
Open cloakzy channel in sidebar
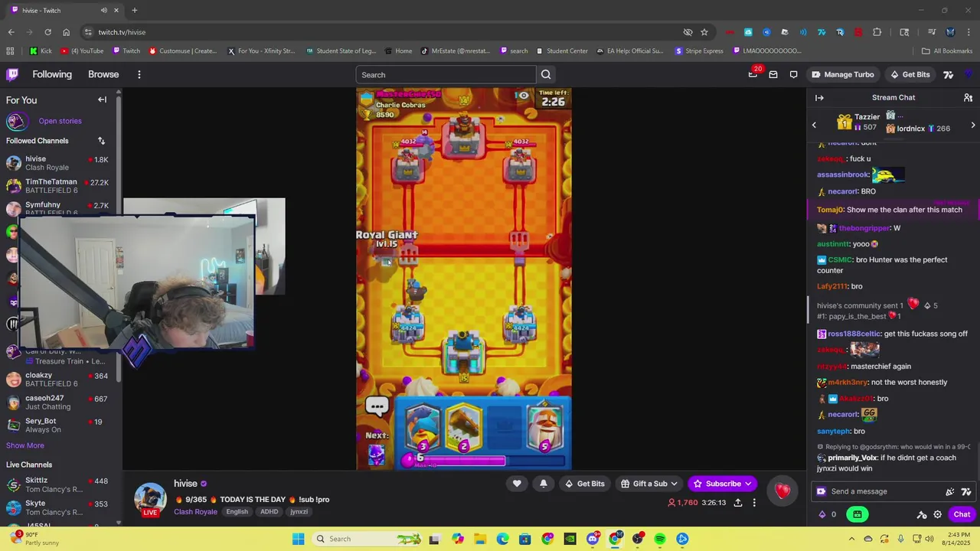(x=57, y=380)
